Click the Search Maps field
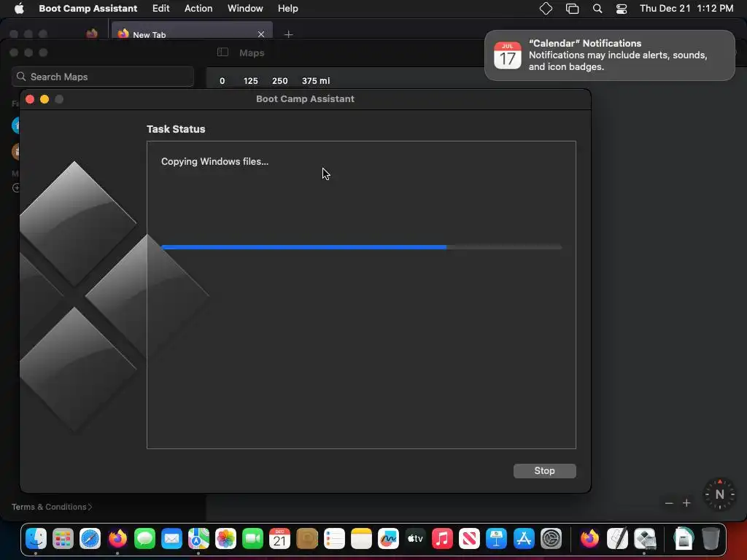 click(103, 77)
